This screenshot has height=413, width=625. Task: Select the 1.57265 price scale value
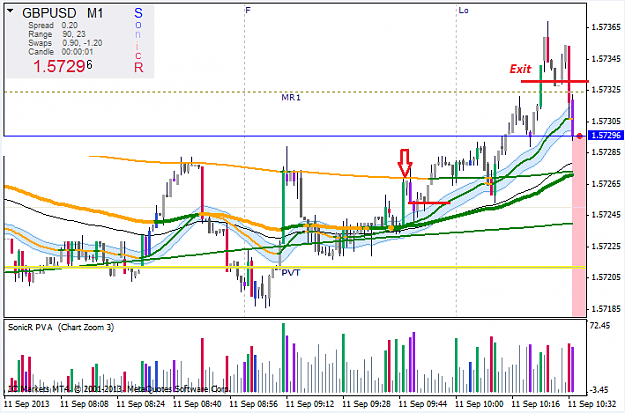[x=606, y=184]
